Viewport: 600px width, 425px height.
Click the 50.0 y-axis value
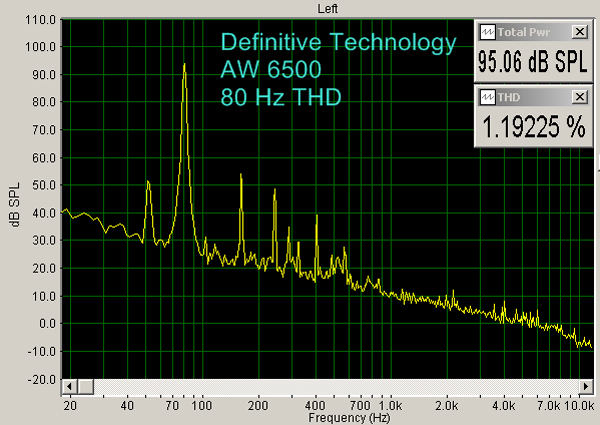point(44,185)
